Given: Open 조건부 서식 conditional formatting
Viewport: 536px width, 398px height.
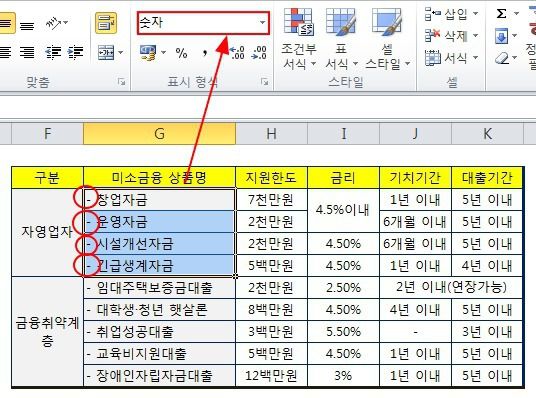Looking at the screenshot, I should pos(299,39).
